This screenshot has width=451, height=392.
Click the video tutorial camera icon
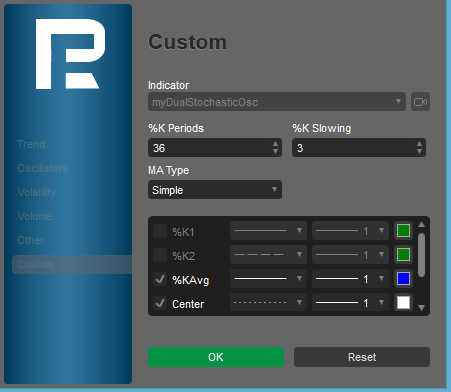coord(420,102)
